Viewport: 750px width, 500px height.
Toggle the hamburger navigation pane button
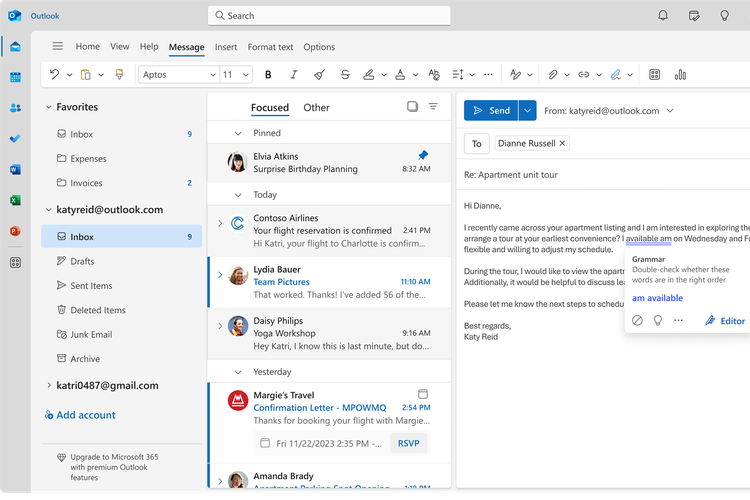click(58, 46)
